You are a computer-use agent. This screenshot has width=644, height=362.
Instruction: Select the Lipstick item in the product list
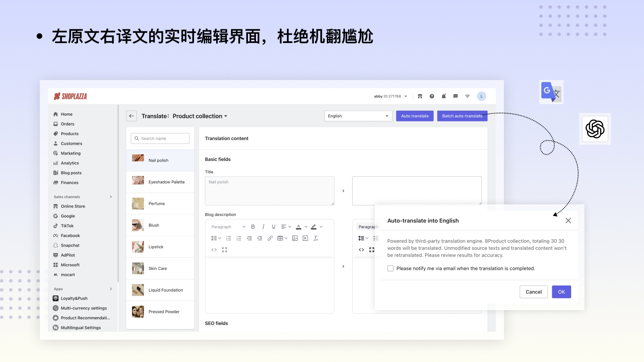pyautogui.click(x=156, y=247)
